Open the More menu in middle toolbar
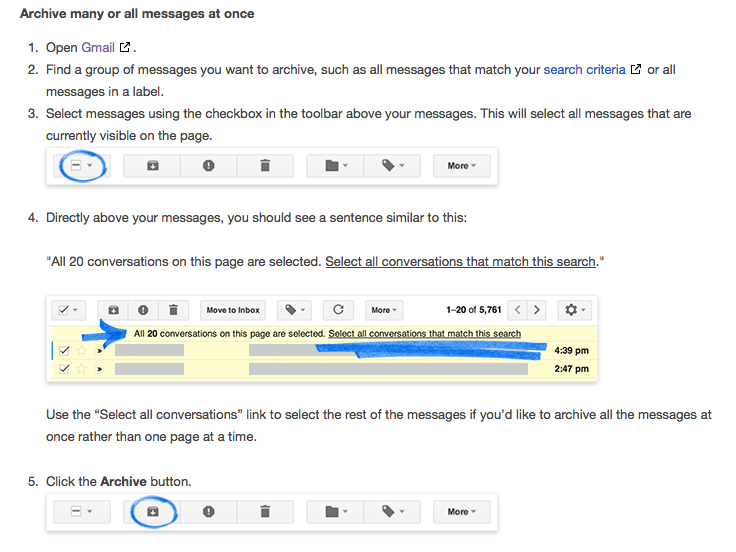The image size is (736, 552). pyautogui.click(x=384, y=310)
